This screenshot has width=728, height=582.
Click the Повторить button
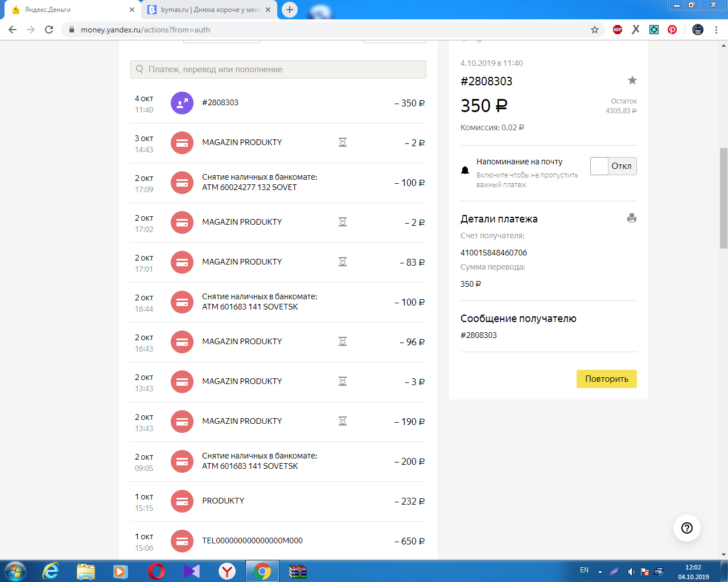(x=606, y=379)
